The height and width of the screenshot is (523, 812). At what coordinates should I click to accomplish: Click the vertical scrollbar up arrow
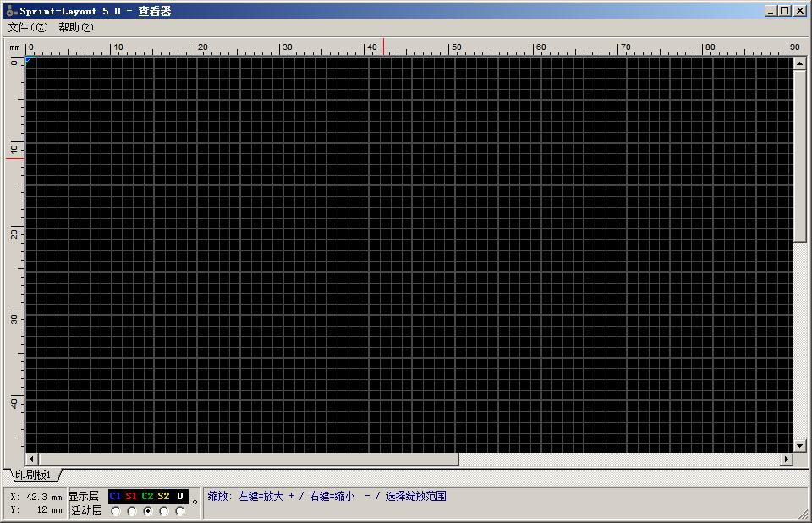click(x=799, y=63)
